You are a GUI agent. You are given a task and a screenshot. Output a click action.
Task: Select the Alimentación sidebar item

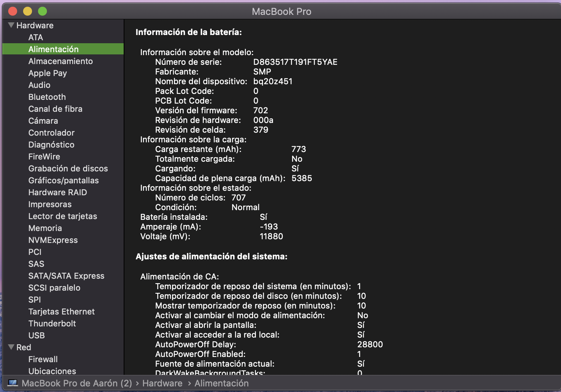pyautogui.click(x=63, y=49)
